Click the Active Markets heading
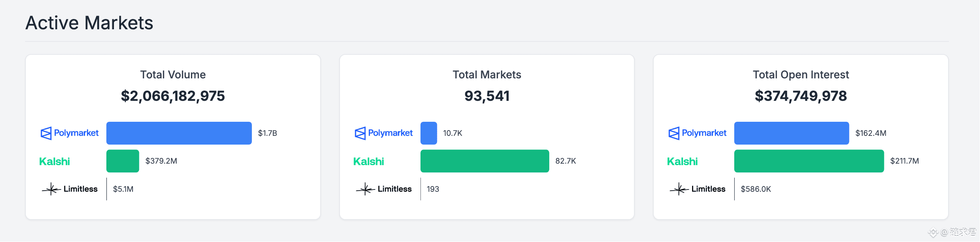This screenshot has height=242, width=980. click(89, 23)
